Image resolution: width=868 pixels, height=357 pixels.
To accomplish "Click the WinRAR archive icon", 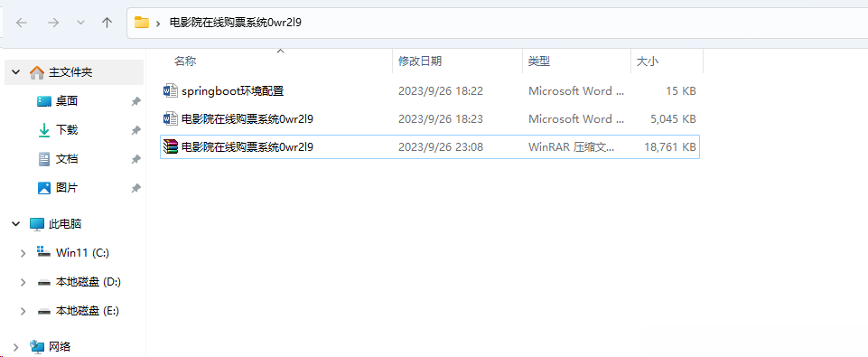I will (x=171, y=146).
